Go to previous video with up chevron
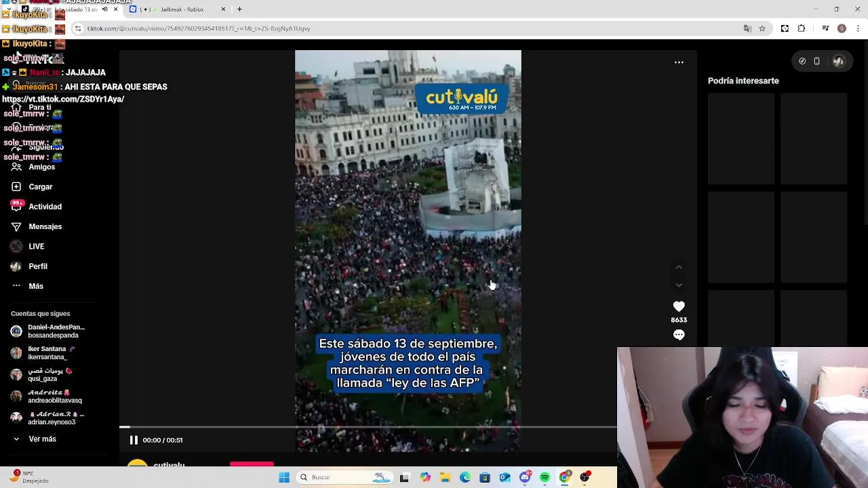The height and width of the screenshot is (488, 868). click(x=679, y=267)
